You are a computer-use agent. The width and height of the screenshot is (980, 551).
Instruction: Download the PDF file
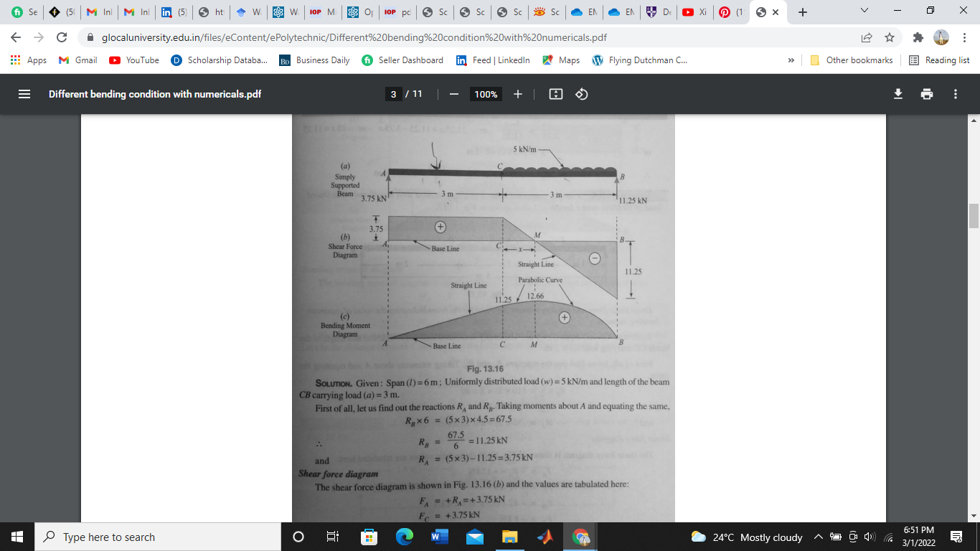pyautogui.click(x=897, y=94)
